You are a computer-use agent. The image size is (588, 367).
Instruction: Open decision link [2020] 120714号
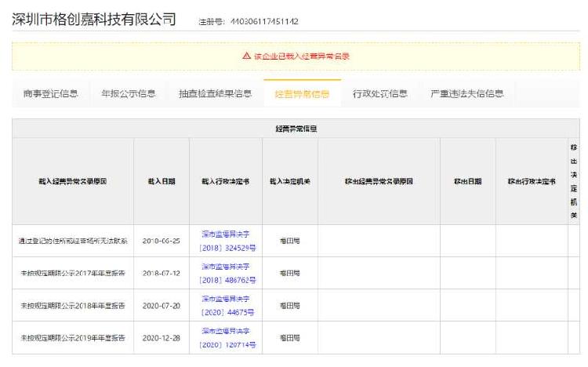click(226, 338)
